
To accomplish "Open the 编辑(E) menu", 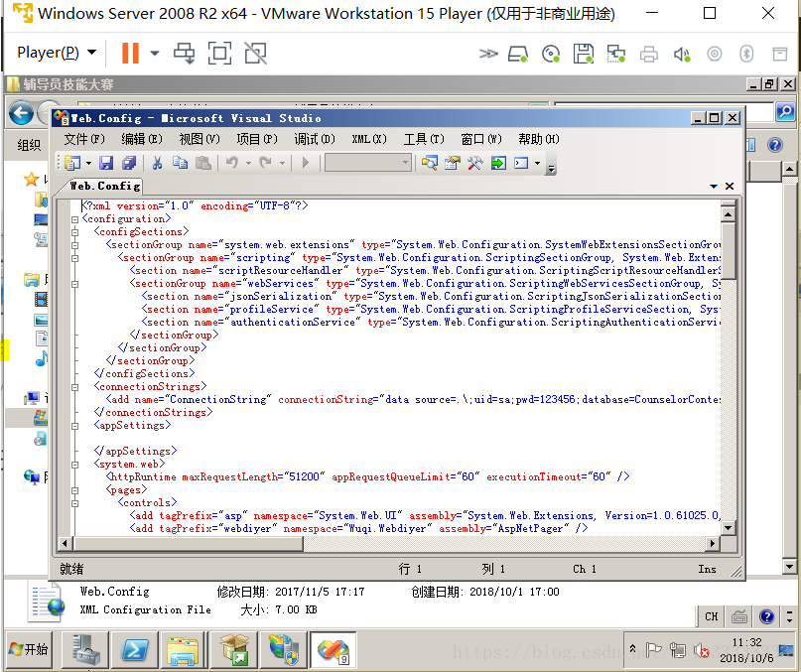I will [x=142, y=139].
